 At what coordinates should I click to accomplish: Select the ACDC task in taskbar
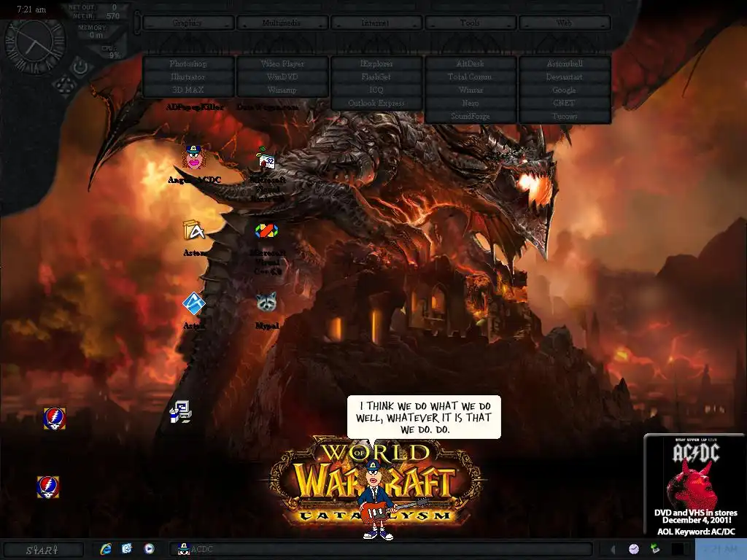click(196, 549)
